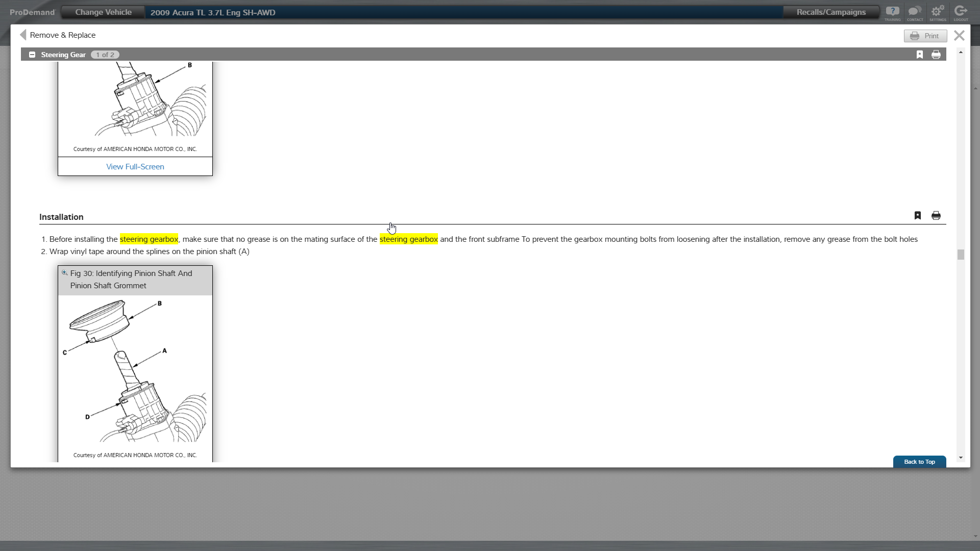Click Fig 30 pinion shaft thumbnail
Viewport: 980px width, 551px height.
click(135, 371)
